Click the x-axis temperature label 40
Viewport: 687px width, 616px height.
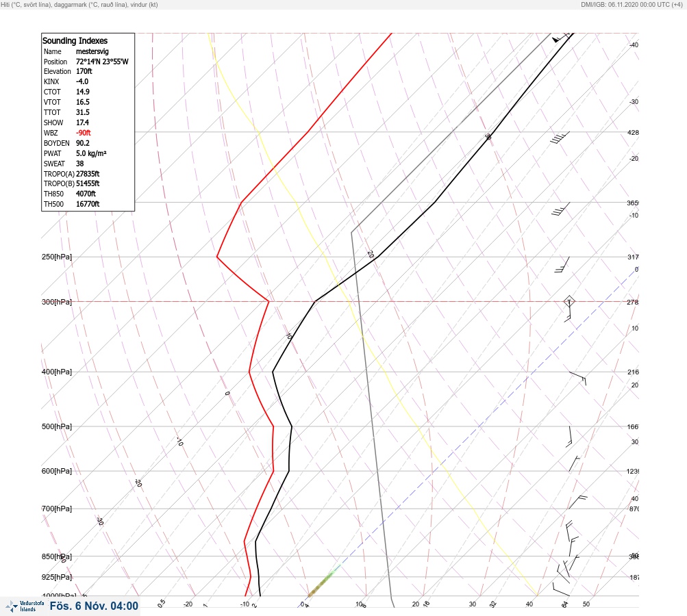529,604
